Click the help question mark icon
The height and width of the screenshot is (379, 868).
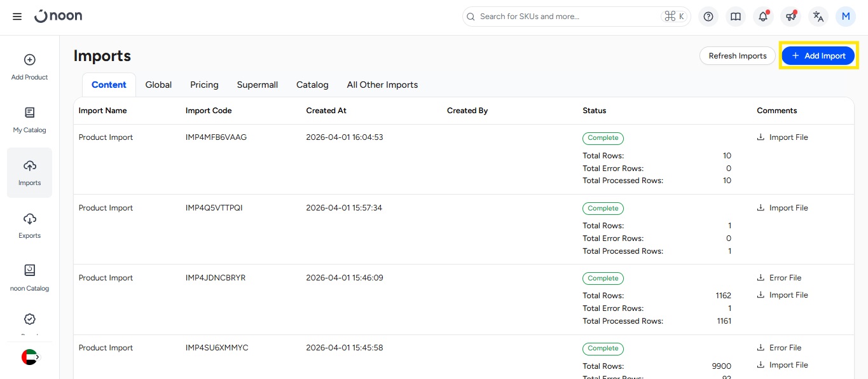[x=708, y=17]
